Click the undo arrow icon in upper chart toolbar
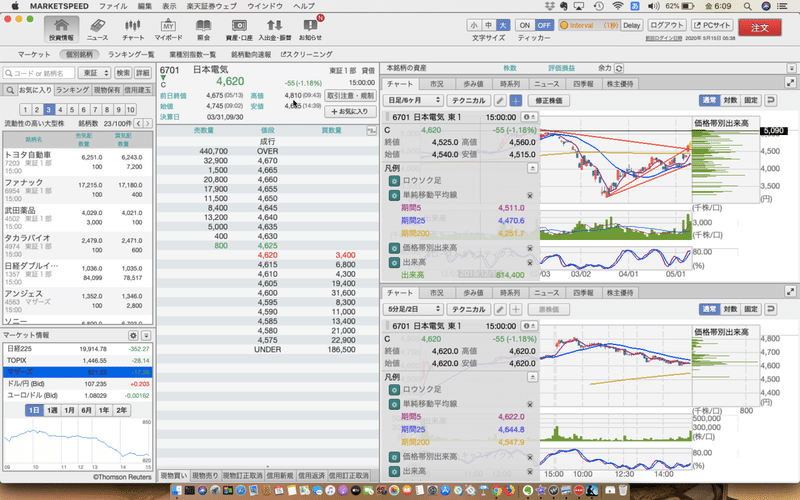800x500 pixels. (x=771, y=101)
